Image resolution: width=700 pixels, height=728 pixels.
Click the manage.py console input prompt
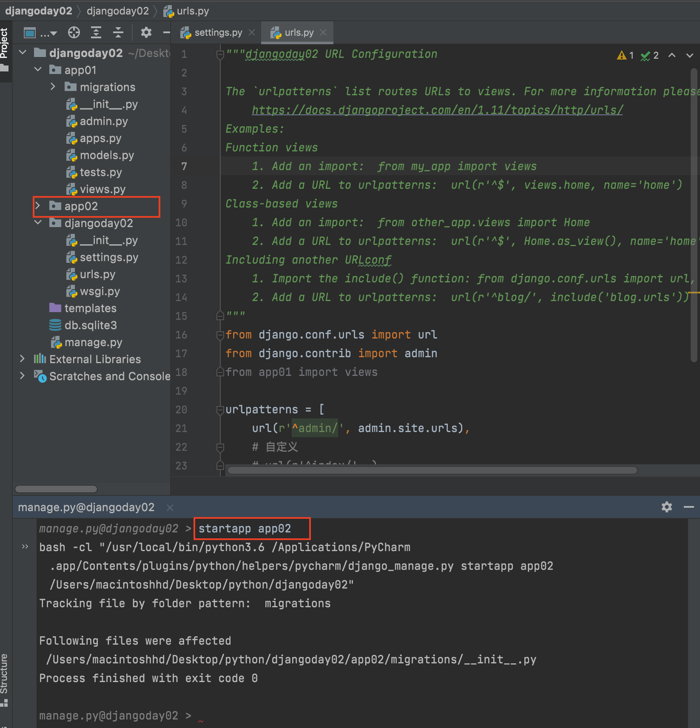(115, 716)
